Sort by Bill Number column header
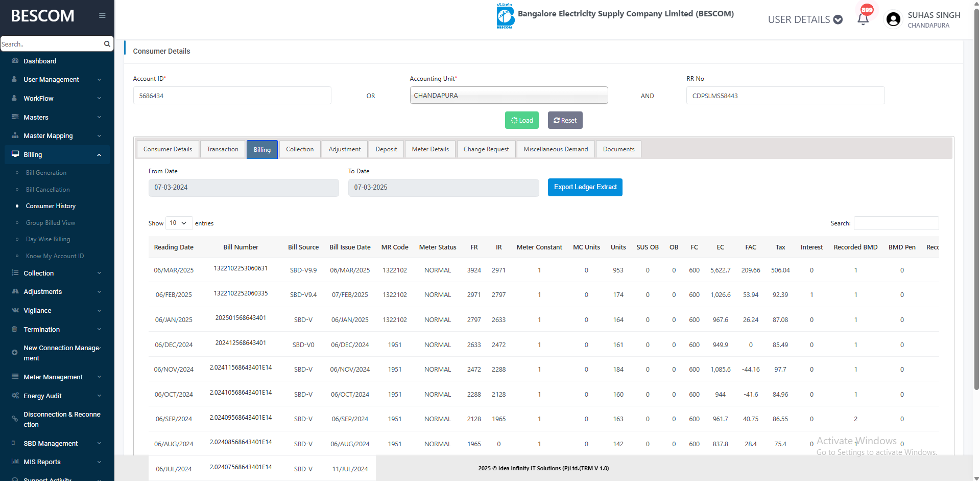Image resolution: width=980 pixels, height=481 pixels. [x=241, y=247]
